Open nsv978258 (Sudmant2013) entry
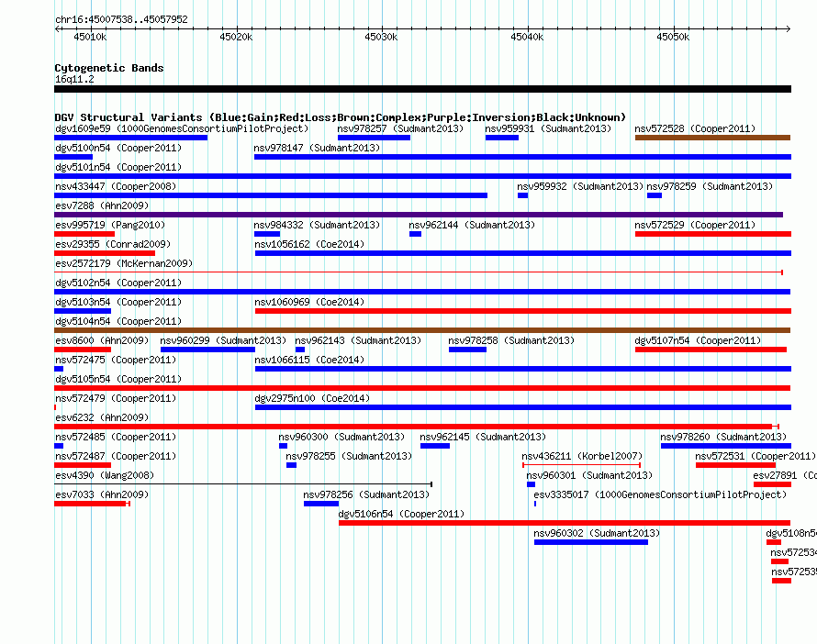The height and width of the screenshot is (644, 817). point(467,350)
